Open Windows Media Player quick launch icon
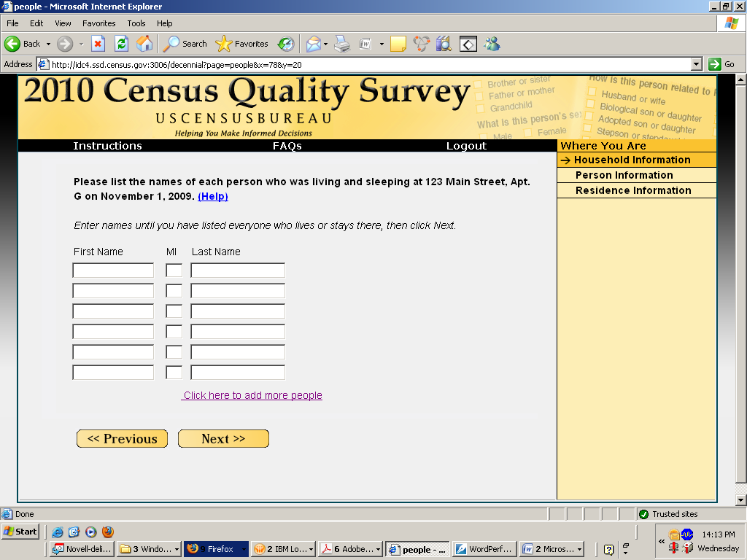Screen dimensions: 747x560 [91, 532]
